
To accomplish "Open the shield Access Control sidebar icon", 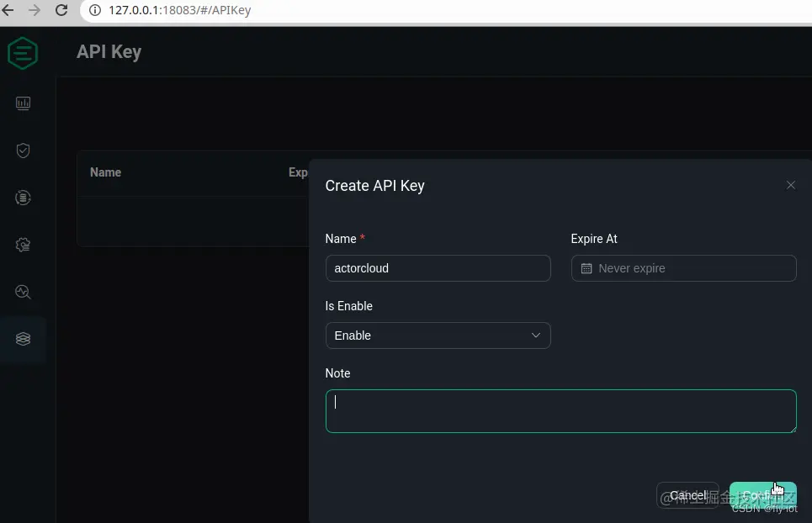I will 23,151.
